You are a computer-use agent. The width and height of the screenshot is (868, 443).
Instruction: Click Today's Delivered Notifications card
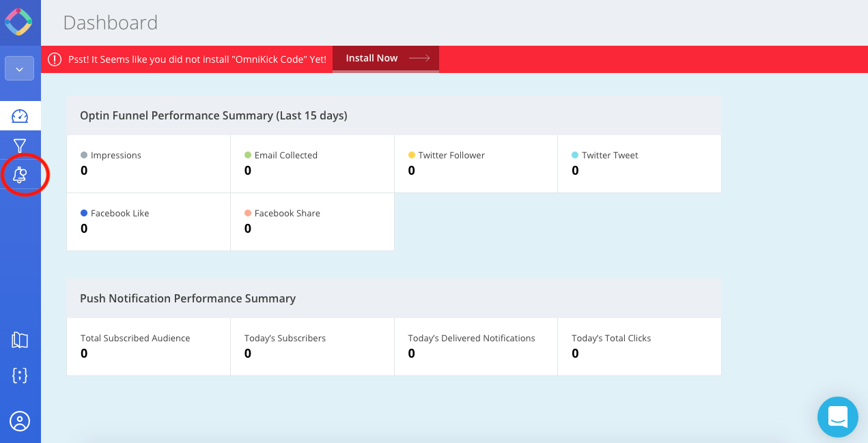point(475,346)
